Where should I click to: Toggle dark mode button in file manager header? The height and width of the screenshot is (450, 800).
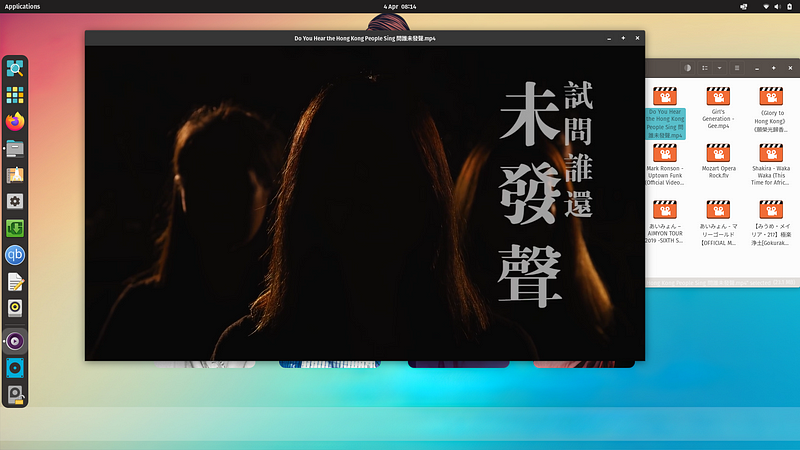click(x=688, y=68)
